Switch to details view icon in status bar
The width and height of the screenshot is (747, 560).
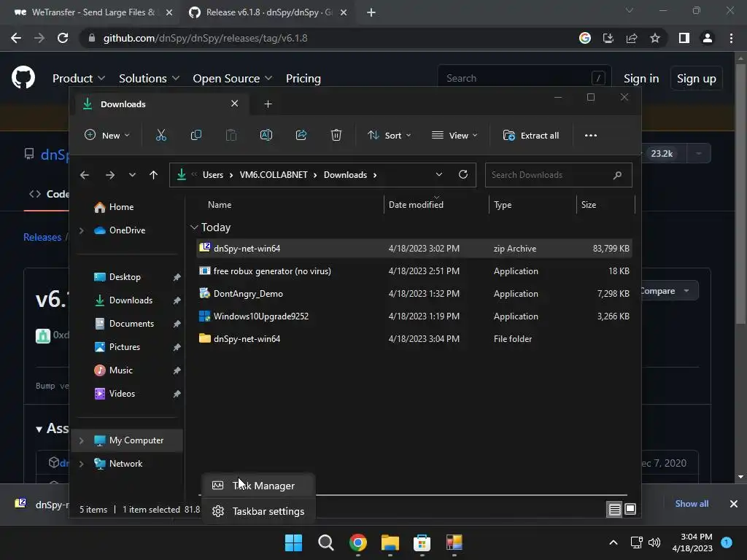tap(614, 510)
